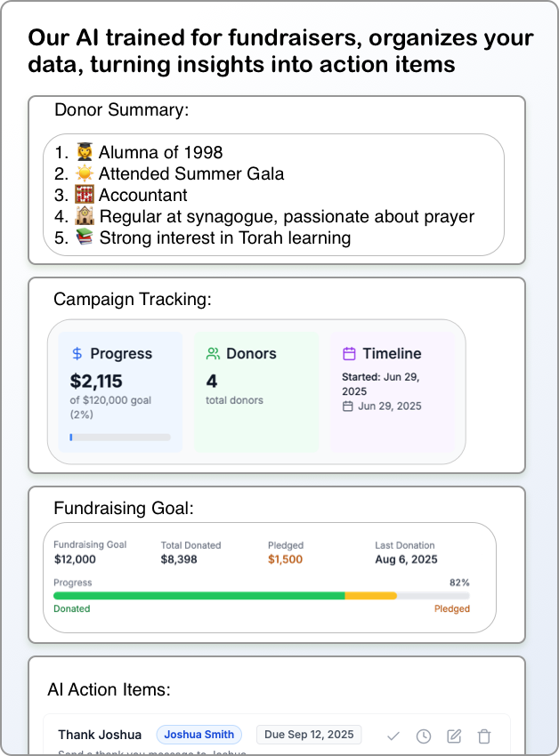Click the sun emoji beside Summer Gala
The image size is (559, 756).
tap(85, 173)
